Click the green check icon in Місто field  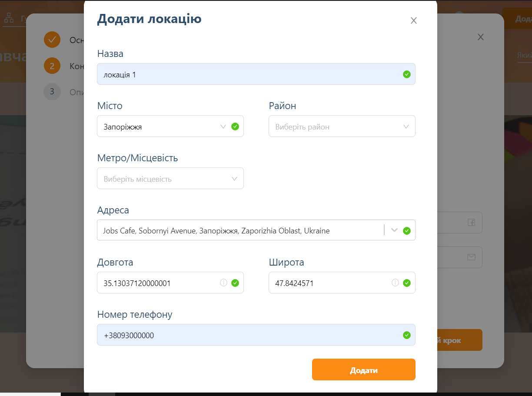click(x=235, y=126)
